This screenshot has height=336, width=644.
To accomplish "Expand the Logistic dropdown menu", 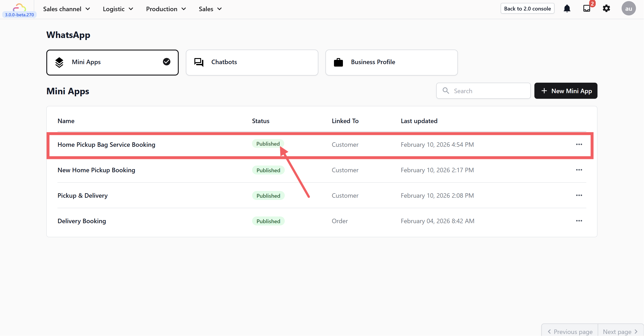I will click(118, 9).
